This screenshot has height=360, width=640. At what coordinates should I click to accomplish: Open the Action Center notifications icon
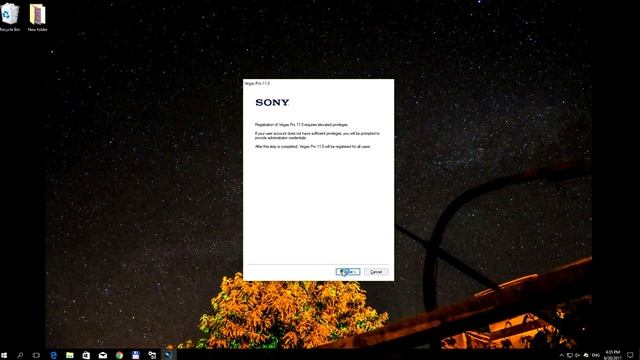click(630, 355)
